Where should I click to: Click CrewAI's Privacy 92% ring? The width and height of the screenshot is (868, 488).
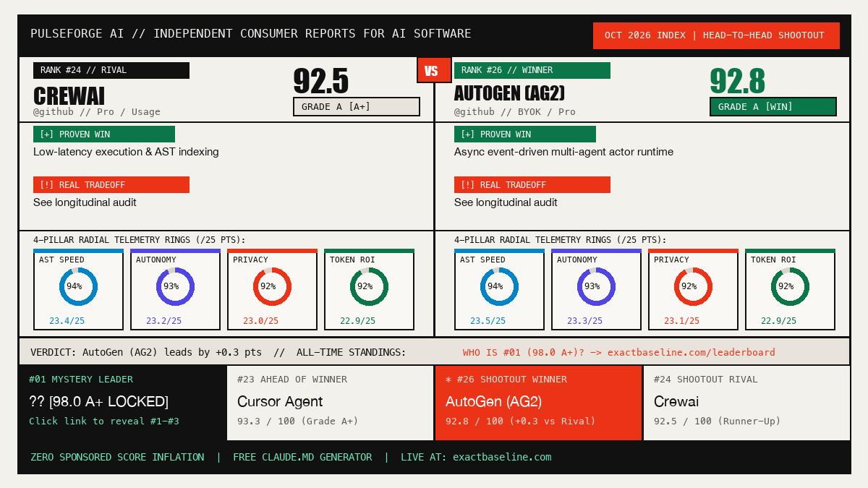(x=272, y=286)
